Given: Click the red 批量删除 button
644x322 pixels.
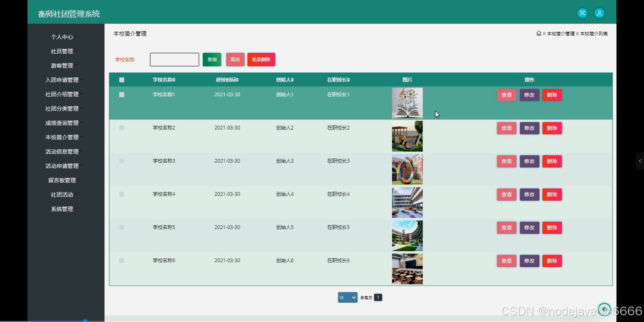Looking at the screenshot, I should click(261, 60).
